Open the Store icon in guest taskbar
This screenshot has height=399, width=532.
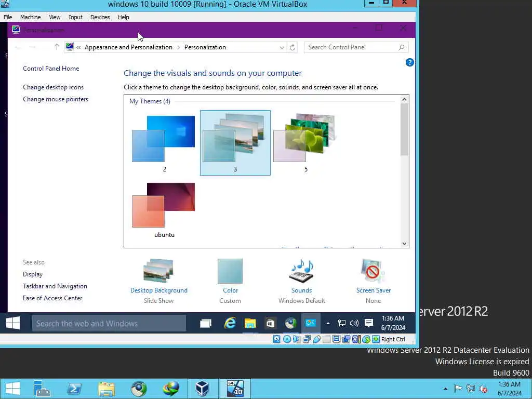pos(270,323)
